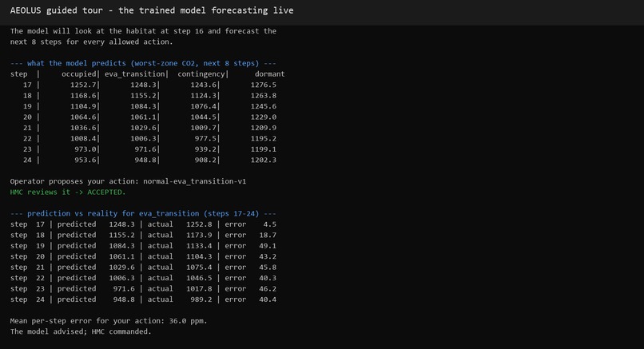Click the actual value 1252.8
Image resolution: width=644 pixels, height=349 pixels.
(199, 224)
